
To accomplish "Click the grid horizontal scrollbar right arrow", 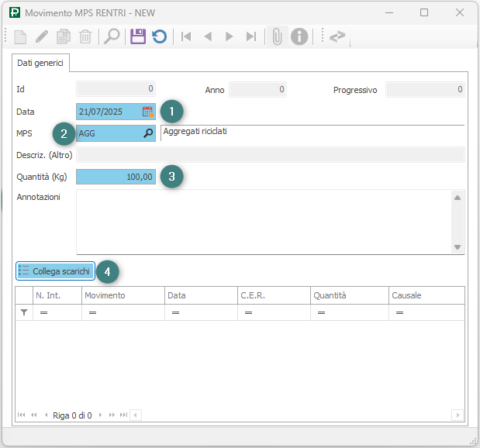I will [458, 415].
